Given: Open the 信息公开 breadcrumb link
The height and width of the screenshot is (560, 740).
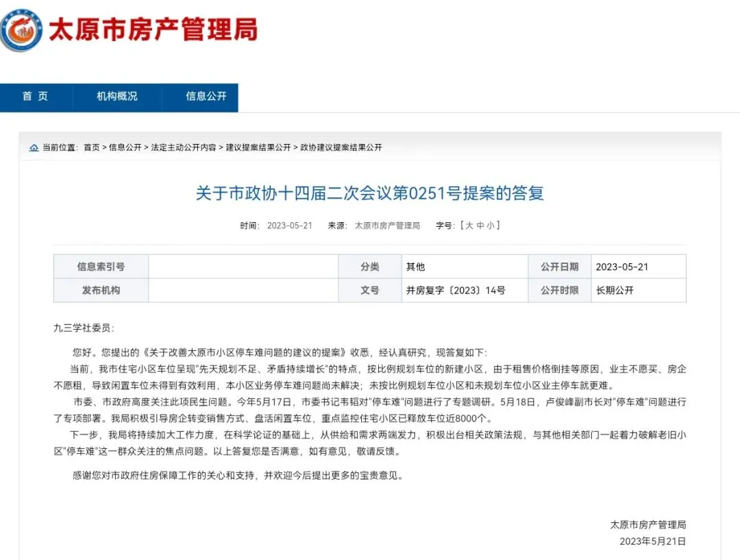Looking at the screenshot, I should (125, 147).
